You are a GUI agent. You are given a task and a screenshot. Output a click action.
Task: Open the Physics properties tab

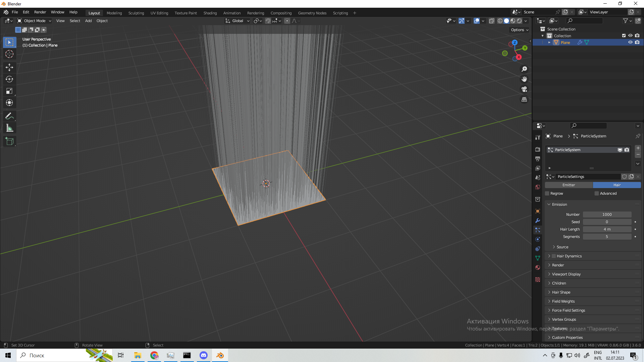pyautogui.click(x=538, y=239)
